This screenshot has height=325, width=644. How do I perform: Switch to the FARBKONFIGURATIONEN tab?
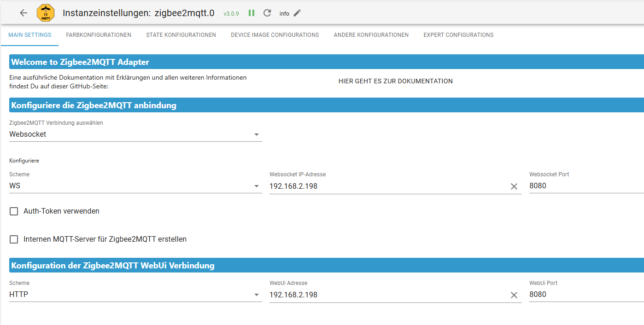tap(98, 35)
